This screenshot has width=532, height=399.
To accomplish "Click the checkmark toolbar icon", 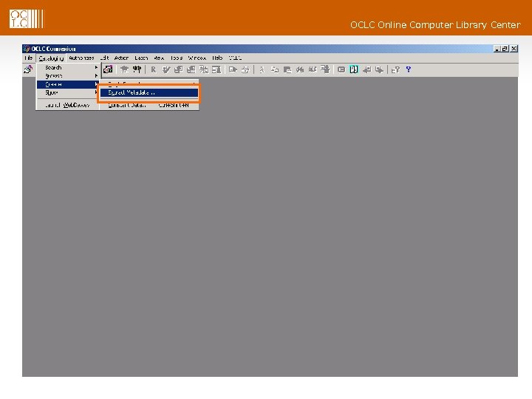I will pos(166,69).
